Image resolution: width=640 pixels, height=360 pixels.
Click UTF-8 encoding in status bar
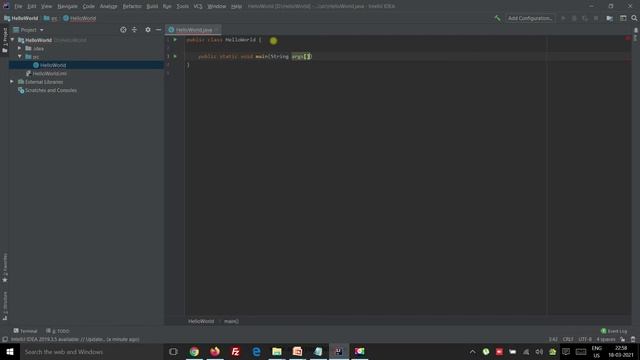pyautogui.click(x=585, y=339)
